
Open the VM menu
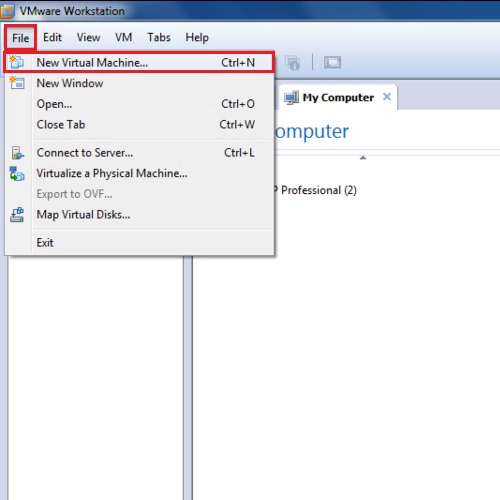[123, 37]
